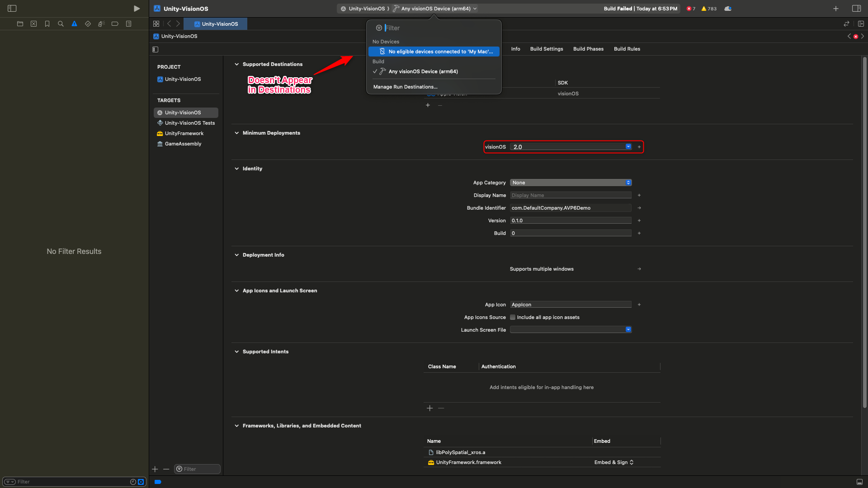Collapse the Deployment Info section
Image resolution: width=868 pixels, height=488 pixels.
(236, 255)
